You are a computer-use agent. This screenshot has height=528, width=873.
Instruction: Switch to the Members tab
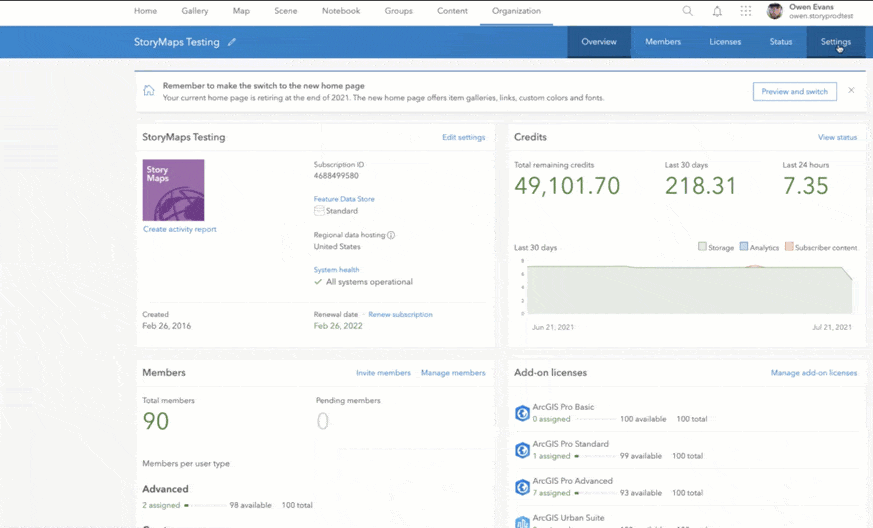coord(662,42)
